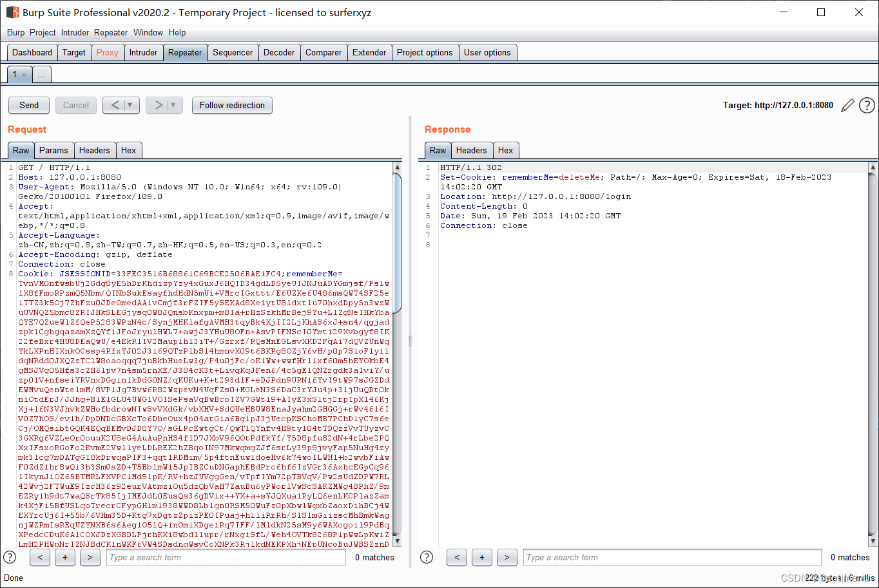Switch to the Target tab
Image resolution: width=879 pixels, height=588 pixels.
74,53
